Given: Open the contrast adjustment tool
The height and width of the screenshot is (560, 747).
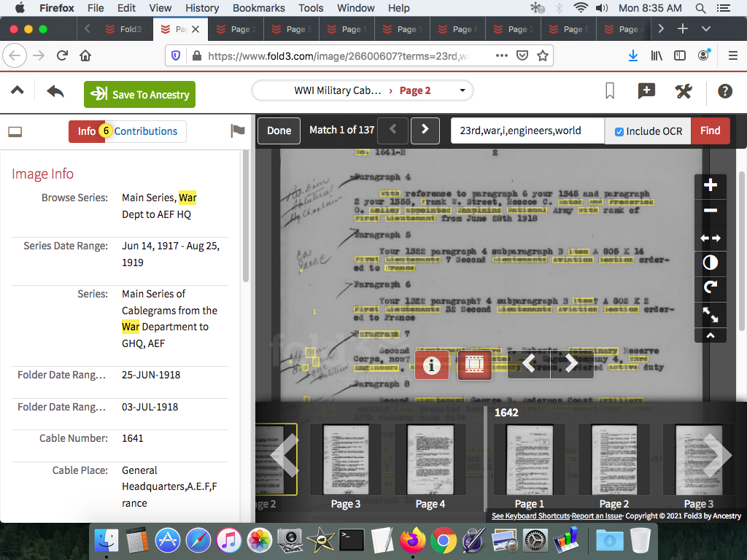Looking at the screenshot, I should [711, 262].
